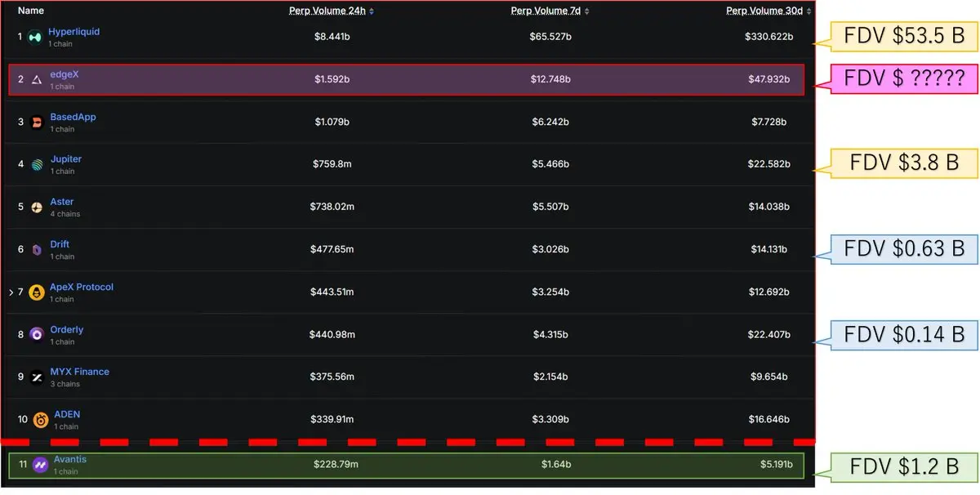Click the edgeX triangle logo icon
The image size is (980, 495).
pyautogui.click(x=36, y=80)
